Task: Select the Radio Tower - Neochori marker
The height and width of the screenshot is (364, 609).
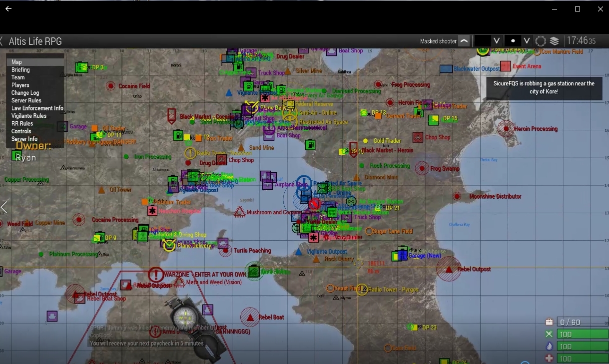Action: tap(190, 153)
